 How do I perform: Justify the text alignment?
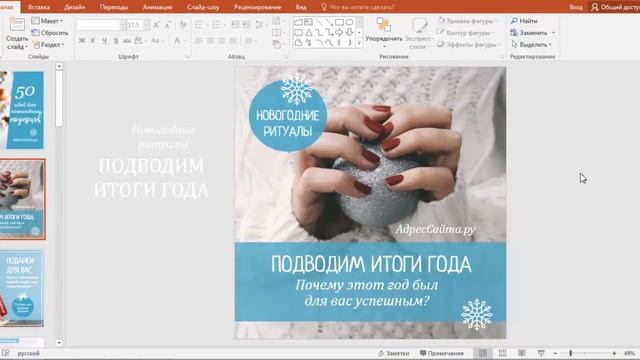[233, 41]
